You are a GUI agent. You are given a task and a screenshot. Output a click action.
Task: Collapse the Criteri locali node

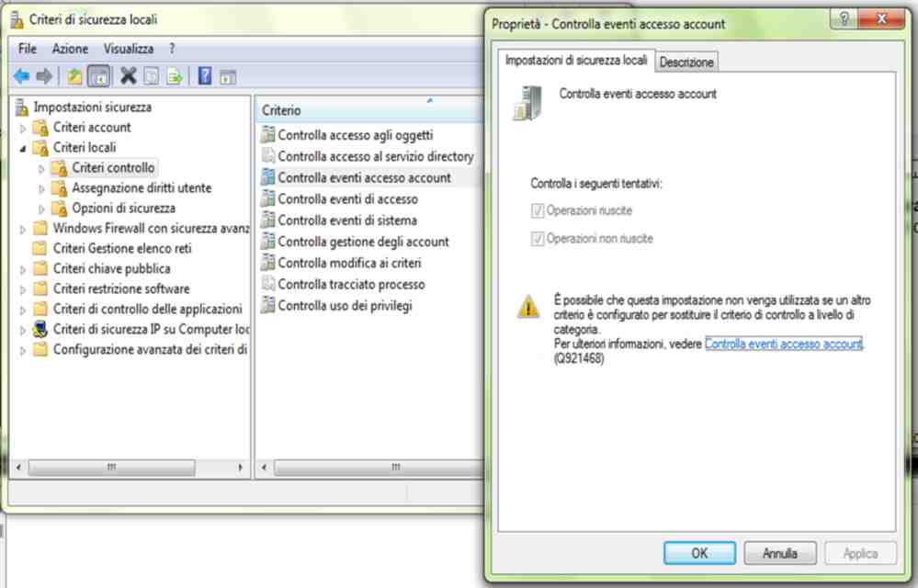click(23, 148)
